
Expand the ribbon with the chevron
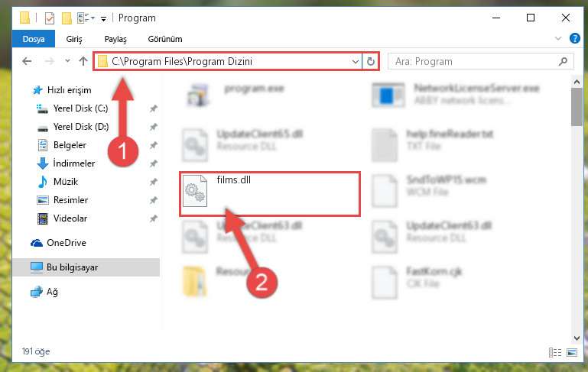pos(558,39)
